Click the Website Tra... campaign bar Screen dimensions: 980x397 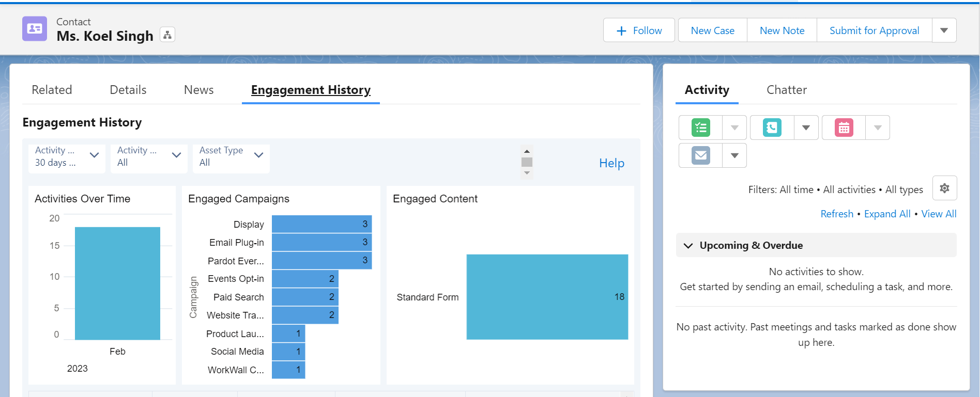[305, 315]
